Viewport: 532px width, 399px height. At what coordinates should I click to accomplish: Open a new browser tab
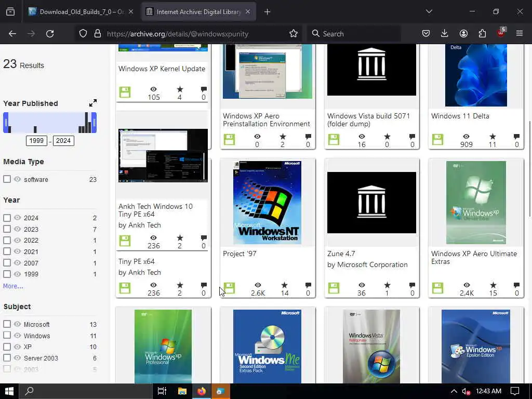pyautogui.click(x=268, y=12)
